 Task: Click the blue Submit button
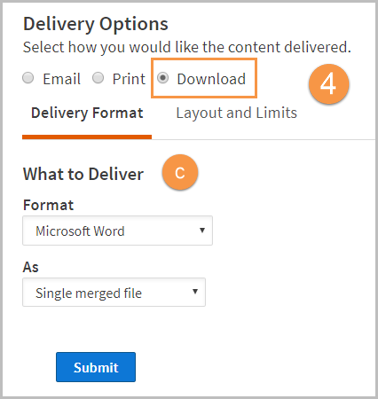[96, 367]
